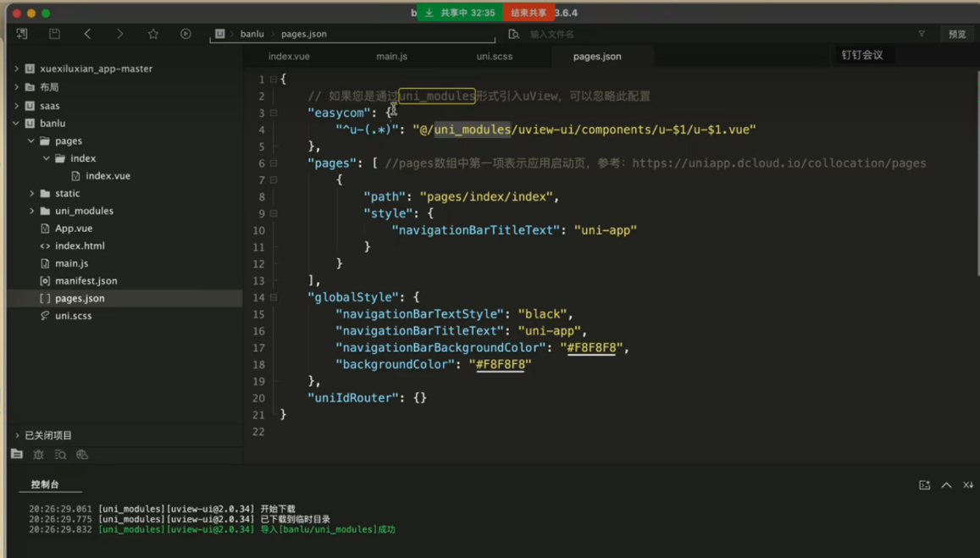Click console log line ending with 成功

pyautogui.click(x=212, y=529)
